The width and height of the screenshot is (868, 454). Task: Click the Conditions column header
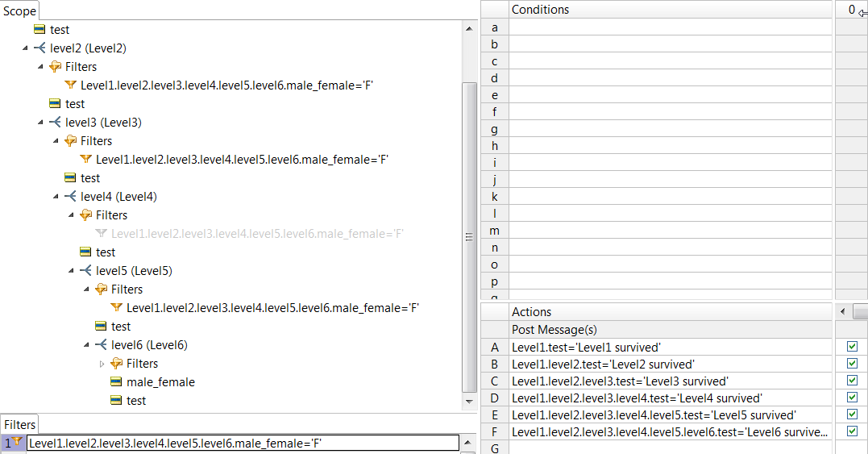[x=669, y=10]
